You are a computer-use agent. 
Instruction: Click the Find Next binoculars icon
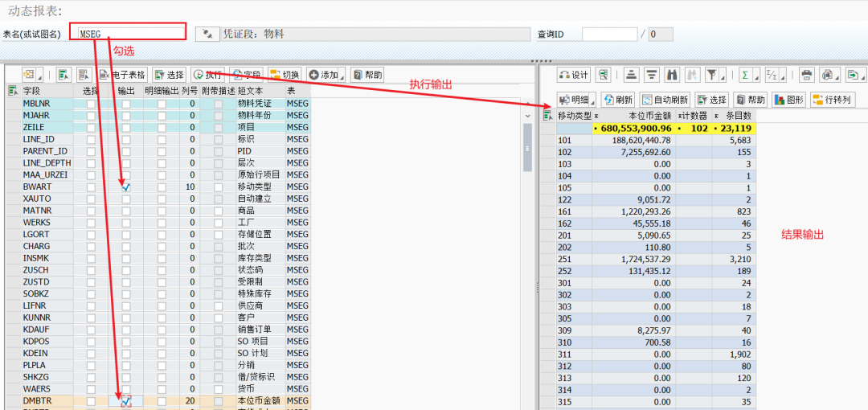pyautogui.click(x=692, y=74)
